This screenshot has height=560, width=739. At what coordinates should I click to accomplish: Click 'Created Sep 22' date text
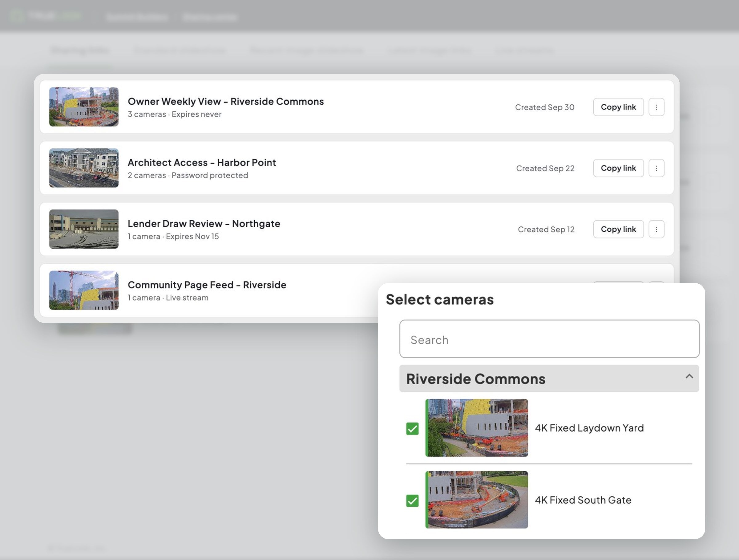[x=545, y=168]
